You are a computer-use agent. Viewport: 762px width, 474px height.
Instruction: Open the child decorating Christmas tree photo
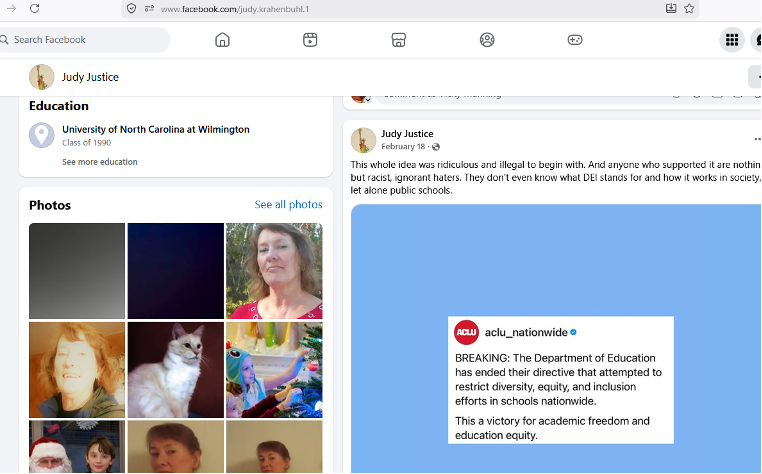coord(274,370)
